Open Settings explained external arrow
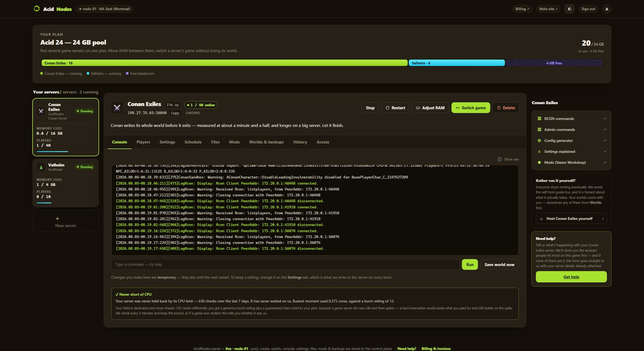 [605, 152]
